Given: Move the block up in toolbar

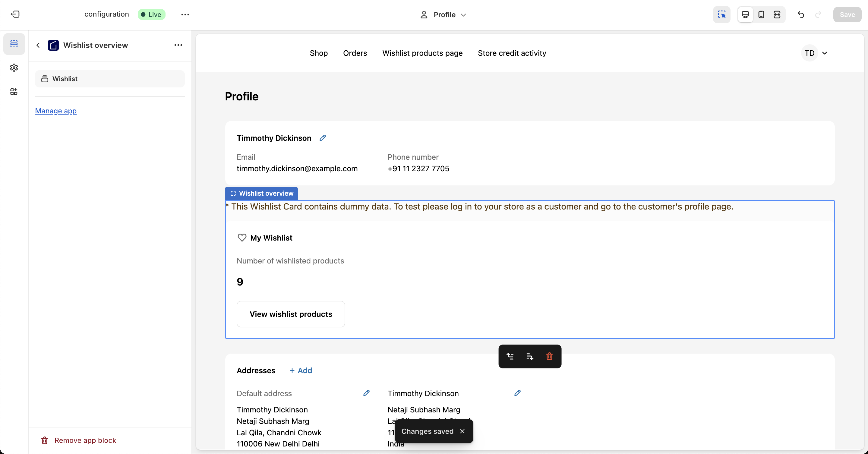Looking at the screenshot, I should click(x=510, y=356).
